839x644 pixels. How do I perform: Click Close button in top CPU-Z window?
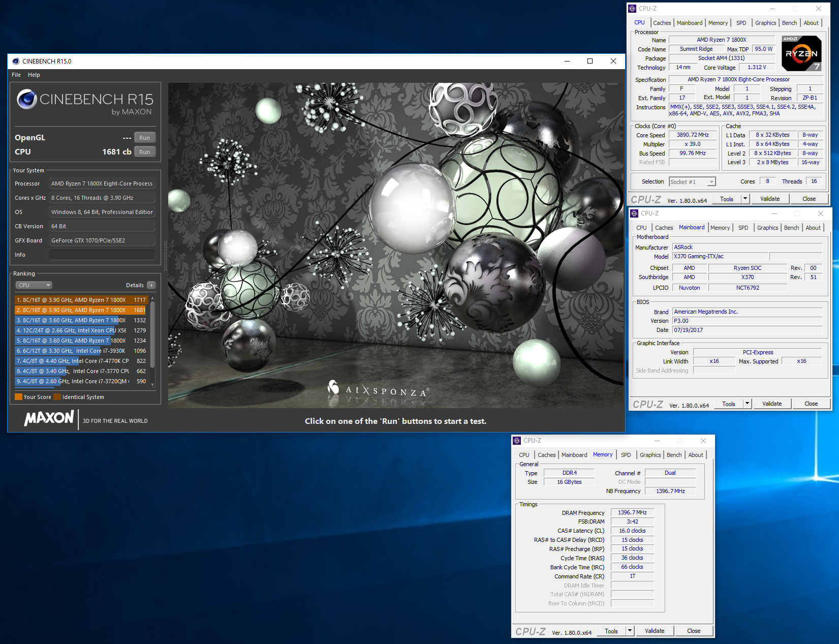(x=809, y=199)
